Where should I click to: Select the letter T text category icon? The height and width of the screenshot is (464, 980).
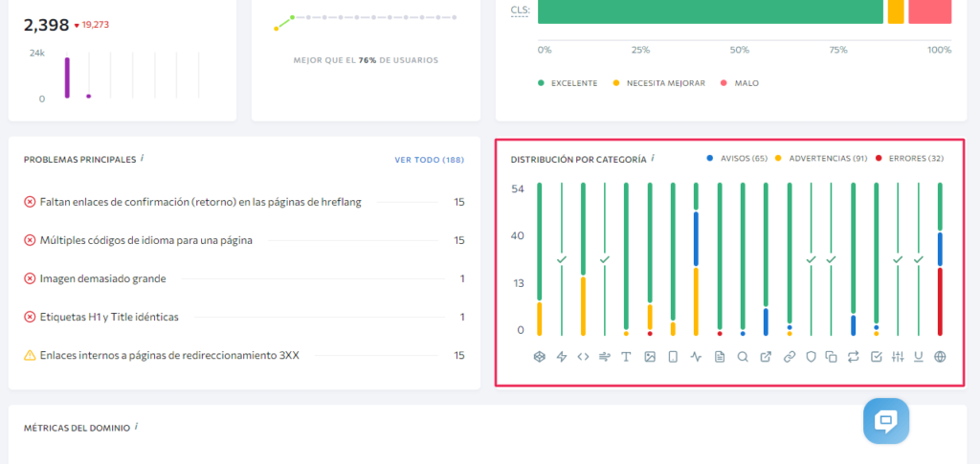pyautogui.click(x=626, y=357)
